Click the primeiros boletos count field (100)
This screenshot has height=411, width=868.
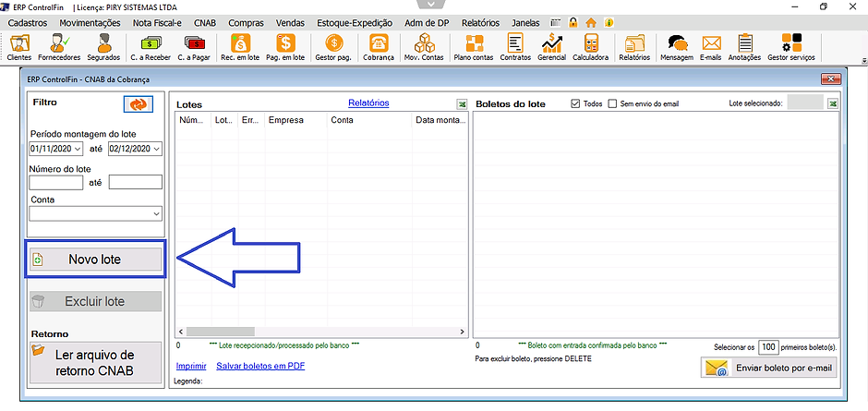767,347
